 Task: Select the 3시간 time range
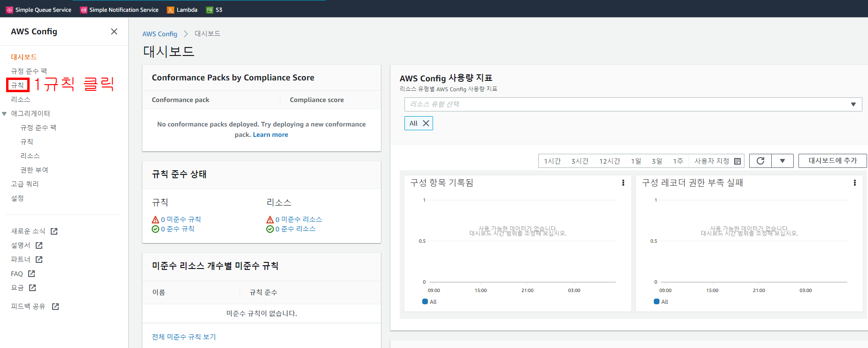[580, 161]
